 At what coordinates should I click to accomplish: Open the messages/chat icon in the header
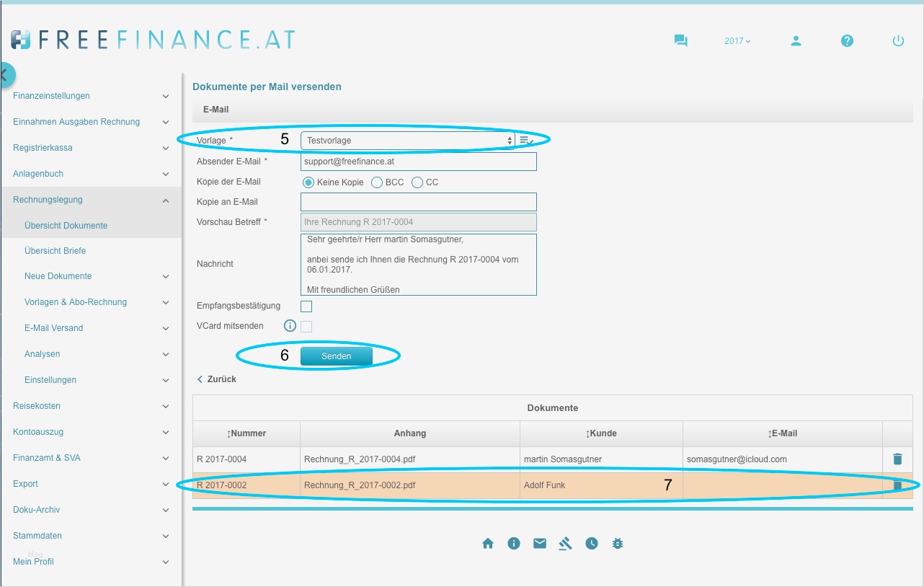point(680,40)
